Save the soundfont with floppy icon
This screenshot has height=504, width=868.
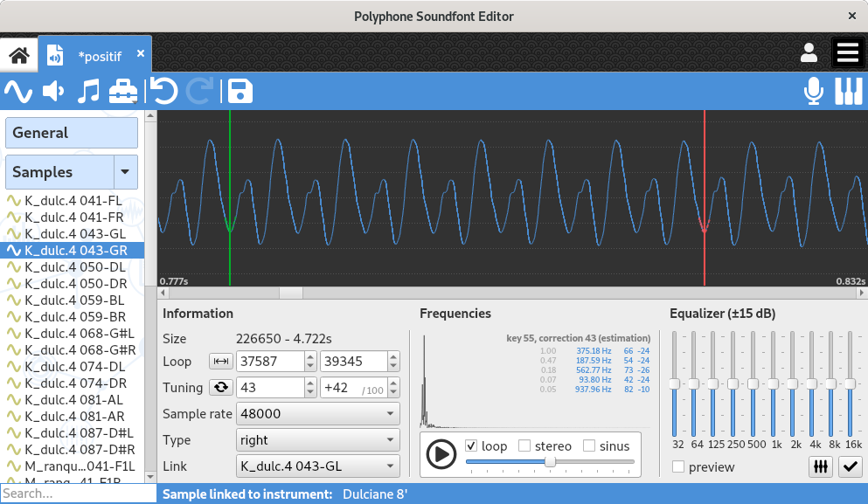(240, 91)
